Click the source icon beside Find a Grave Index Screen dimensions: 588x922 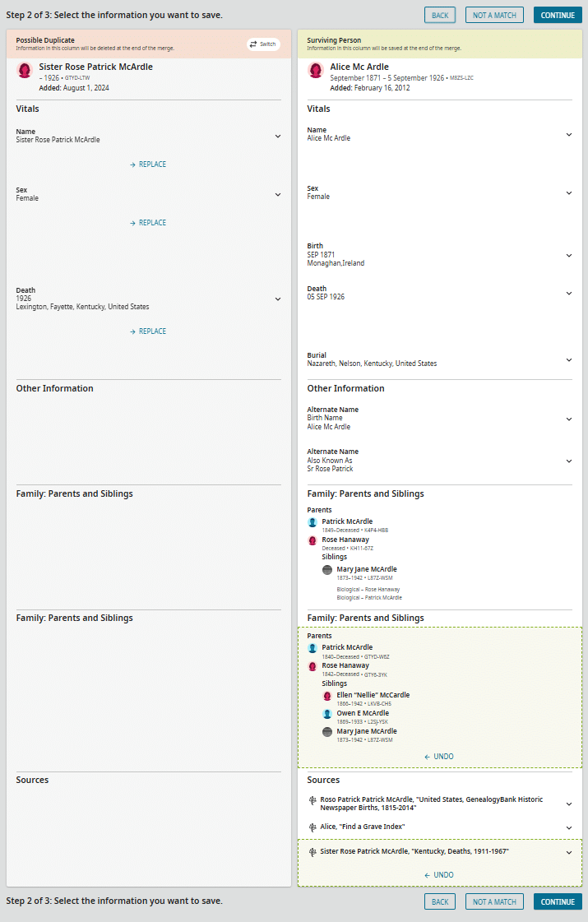[x=313, y=827]
